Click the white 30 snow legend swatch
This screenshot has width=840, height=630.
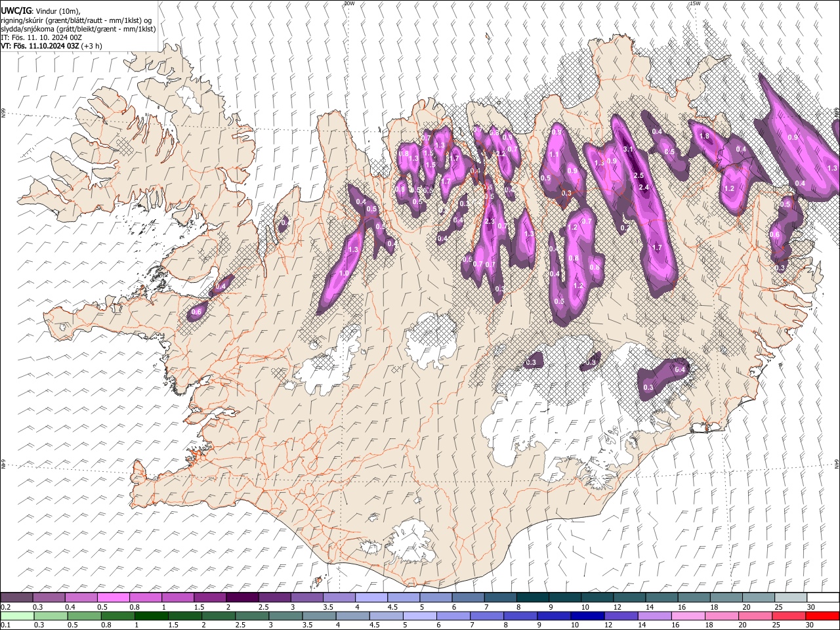(824, 597)
